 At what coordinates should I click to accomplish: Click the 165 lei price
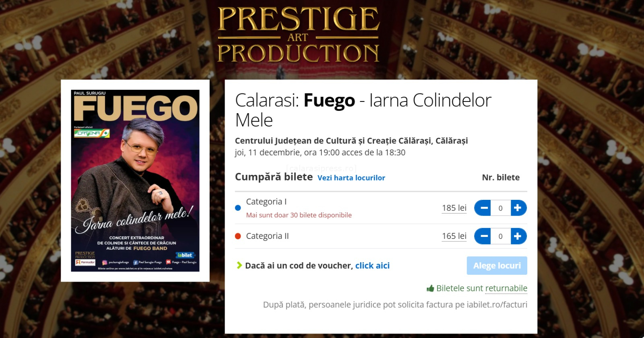point(454,236)
